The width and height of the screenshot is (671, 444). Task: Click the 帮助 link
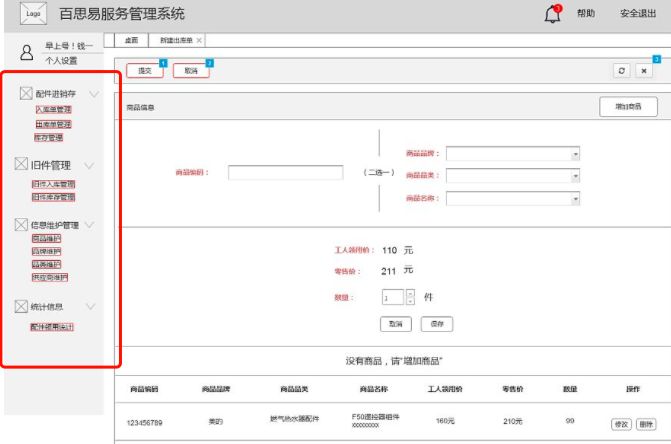586,14
